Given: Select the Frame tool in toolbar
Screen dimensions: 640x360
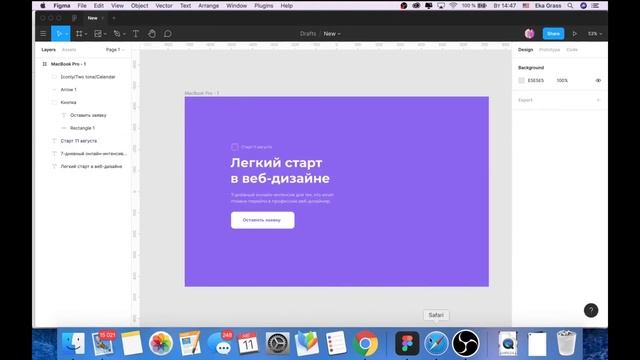Looking at the screenshot, I should point(79,34).
